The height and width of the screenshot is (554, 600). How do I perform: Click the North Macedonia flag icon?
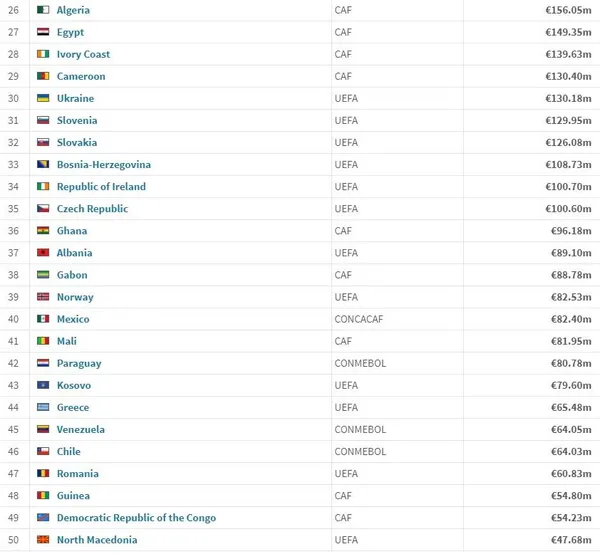pos(43,539)
